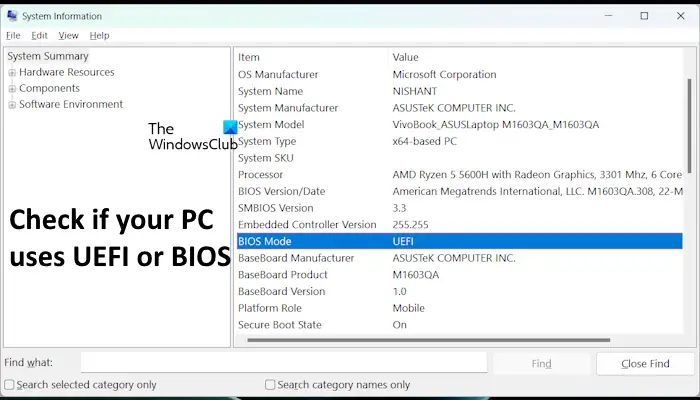Image resolution: width=700 pixels, height=400 pixels.
Task: Open the File menu
Action: [13, 36]
